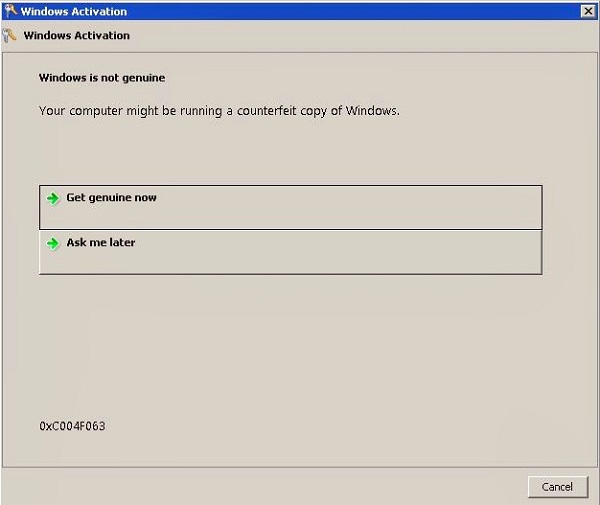Screen dimensions: 600x505
Task: Click the error code 0xC004F063
Action: [72, 426]
